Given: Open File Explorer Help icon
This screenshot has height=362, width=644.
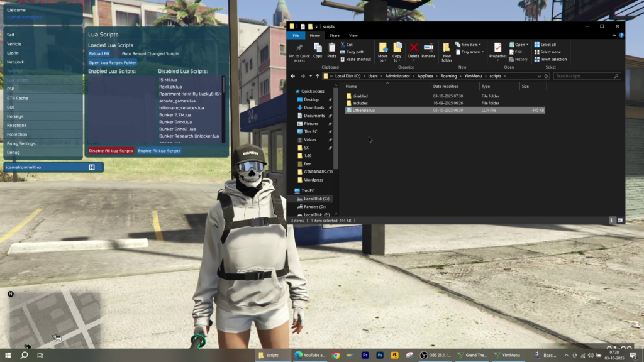Looking at the screenshot, I should (x=621, y=35).
